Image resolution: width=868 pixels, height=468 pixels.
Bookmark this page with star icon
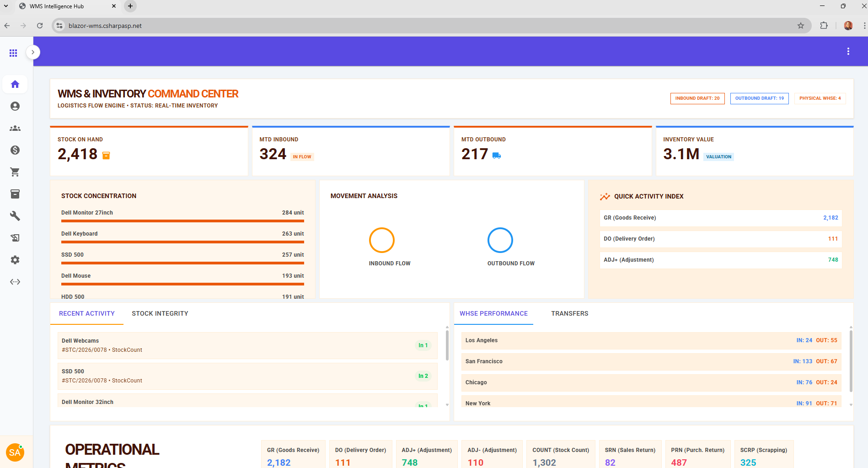point(800,26)
